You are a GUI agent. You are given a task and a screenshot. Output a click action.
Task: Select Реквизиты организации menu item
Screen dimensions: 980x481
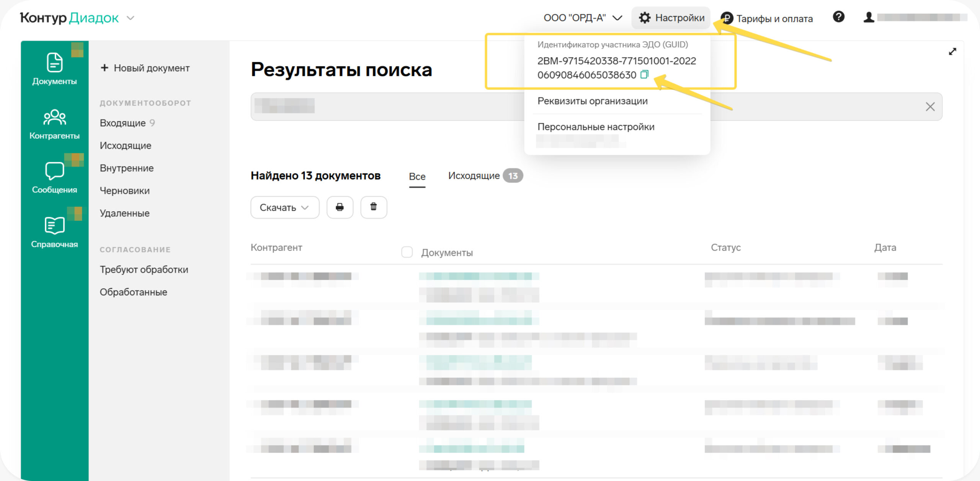coord(592,101)
